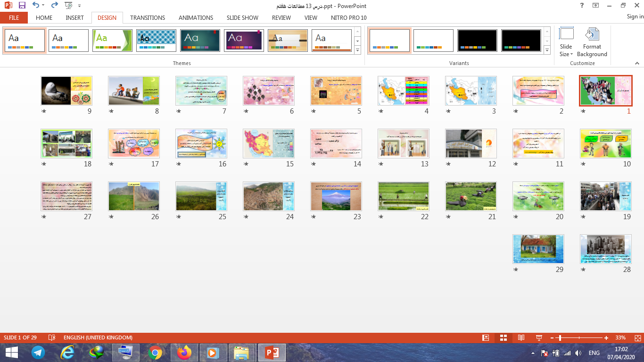Click the Normal view icon in status bar
Screen dimensions: 644x362
486,338
